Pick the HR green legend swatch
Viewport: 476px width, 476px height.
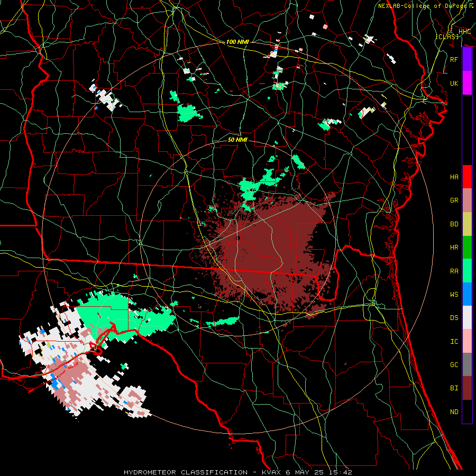pyautogui.click(x=467, y=248)
